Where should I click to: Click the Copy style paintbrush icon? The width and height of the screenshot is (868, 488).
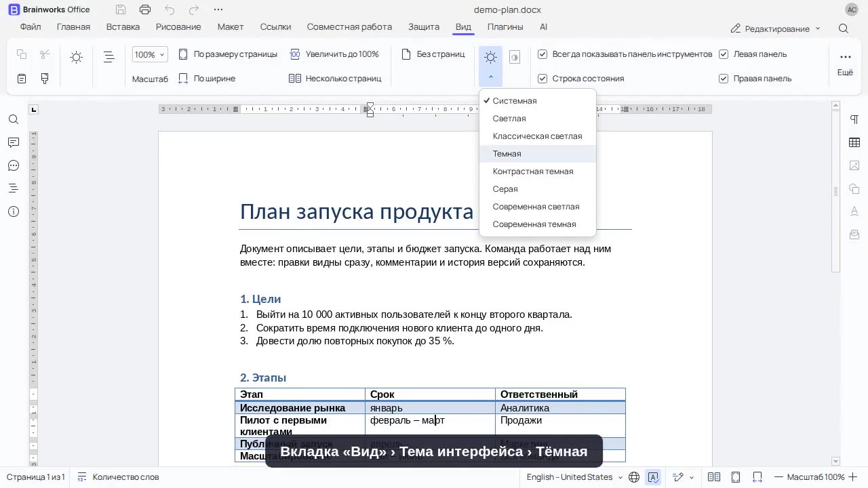(45, 79)
